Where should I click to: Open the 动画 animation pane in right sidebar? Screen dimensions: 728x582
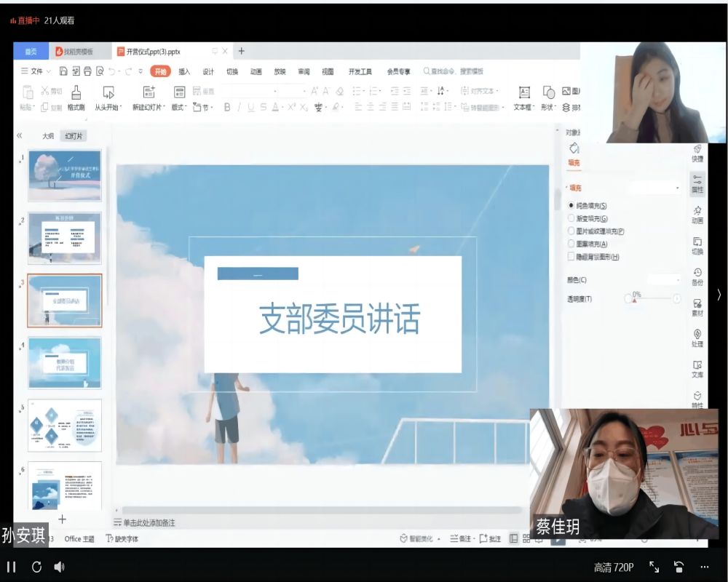pos(697,214)
